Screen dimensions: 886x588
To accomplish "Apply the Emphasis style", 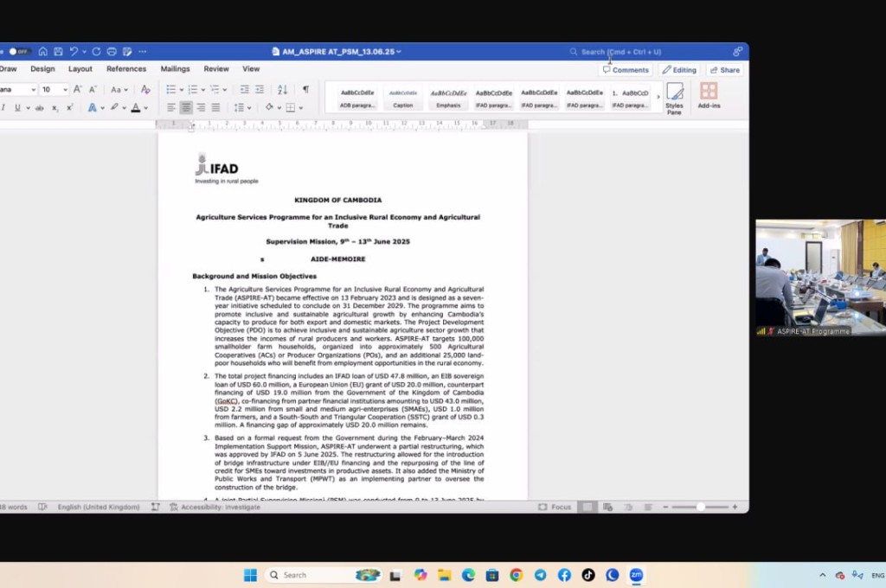I will tap(448, 98).
